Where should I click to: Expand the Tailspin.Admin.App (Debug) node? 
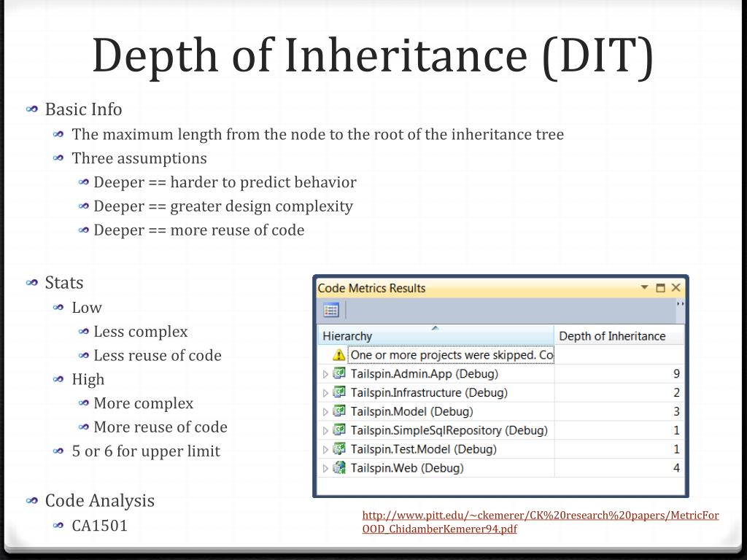click(x=325, y=374)
